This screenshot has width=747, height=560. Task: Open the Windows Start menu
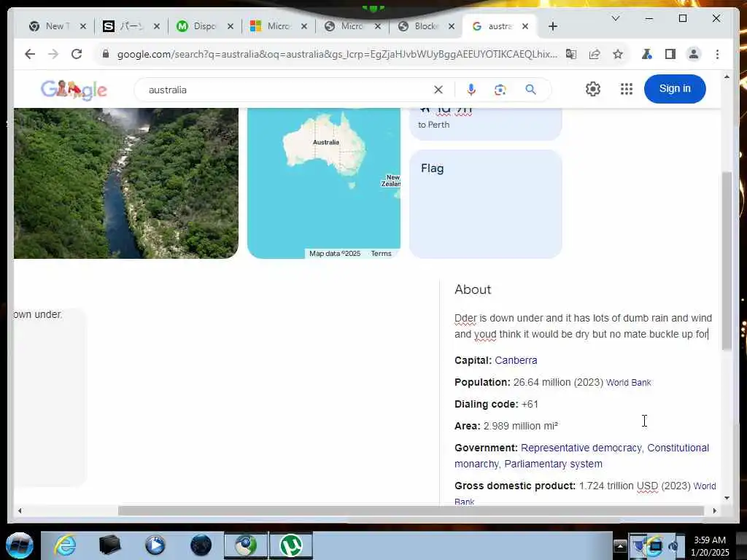click(19, 545)
